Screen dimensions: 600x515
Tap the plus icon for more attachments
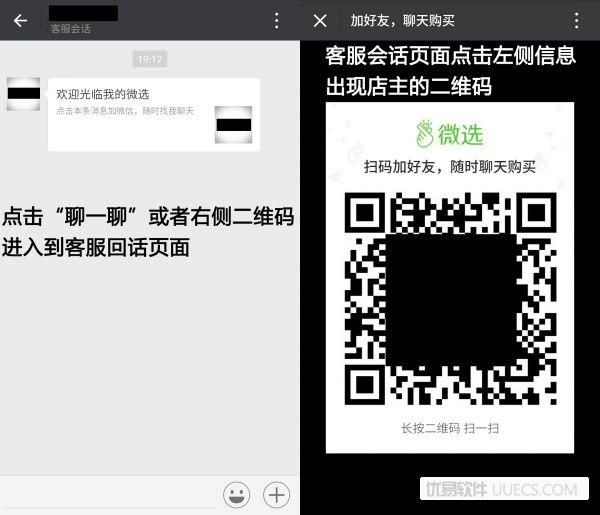pyautogui.click(x=276, y=495)
